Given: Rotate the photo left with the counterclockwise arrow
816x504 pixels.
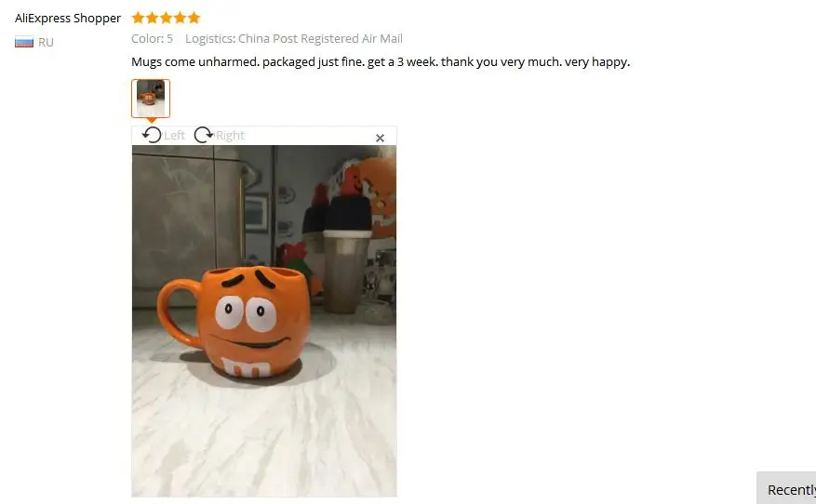Looking at the screenshot, I should [x=152, y=135].
